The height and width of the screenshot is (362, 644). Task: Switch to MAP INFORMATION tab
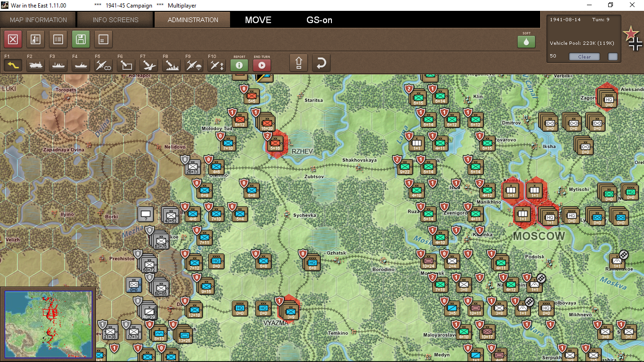click(39, 20)
